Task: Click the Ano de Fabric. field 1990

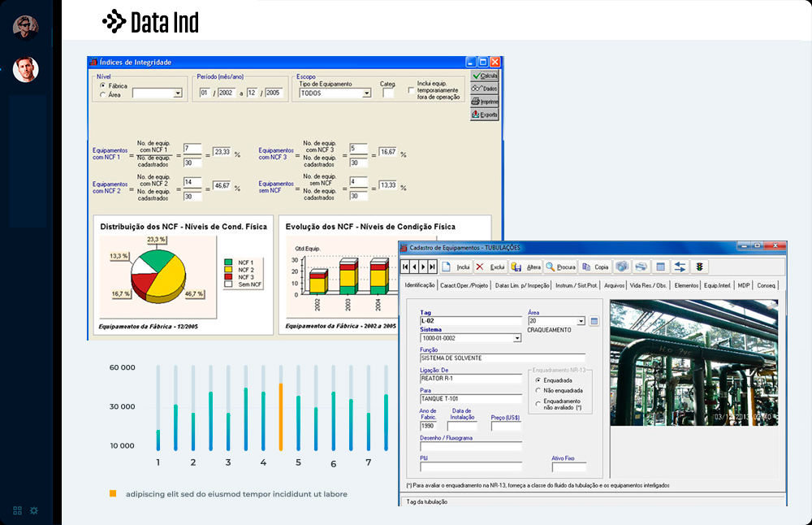Action: [428, 426]
